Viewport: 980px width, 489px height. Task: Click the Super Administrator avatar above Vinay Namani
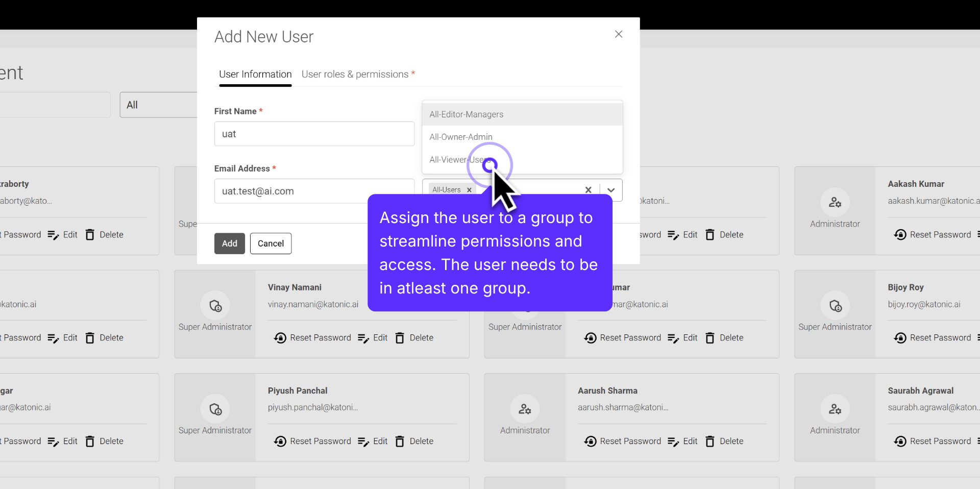(215, 306)
